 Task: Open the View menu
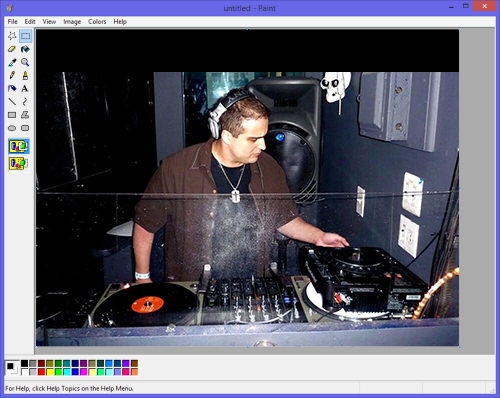click(49, 22)
